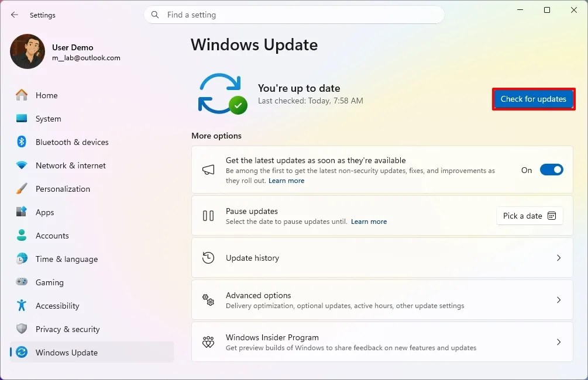Click the Privacy & security shield icon
Image resolution: width=588 pixels, height=380 pixels.
22,329
